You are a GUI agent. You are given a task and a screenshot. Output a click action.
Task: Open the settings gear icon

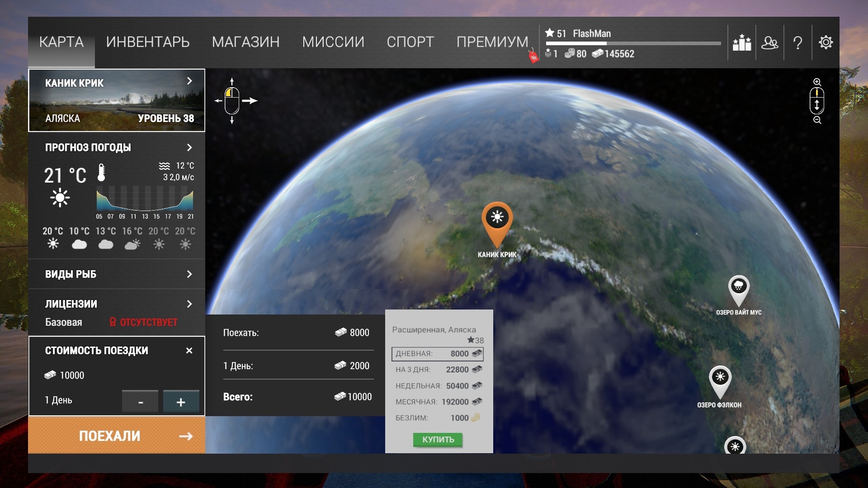click(x=826, y=42)
